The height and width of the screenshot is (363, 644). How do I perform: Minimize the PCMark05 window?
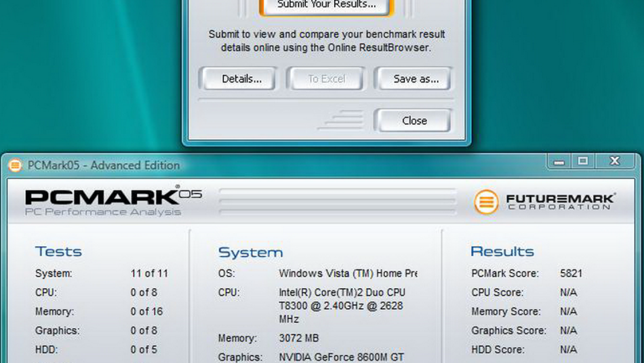coord(559,161)
